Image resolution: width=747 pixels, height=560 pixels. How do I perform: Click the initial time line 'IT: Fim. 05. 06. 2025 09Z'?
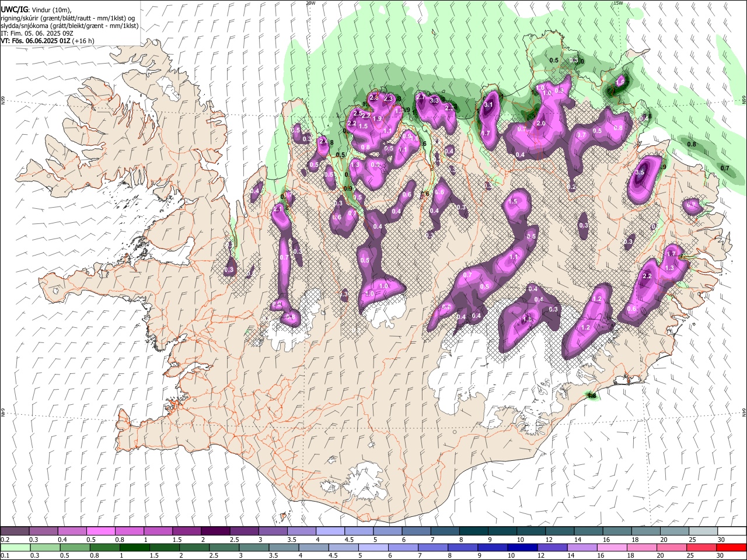tap(37, 33)
